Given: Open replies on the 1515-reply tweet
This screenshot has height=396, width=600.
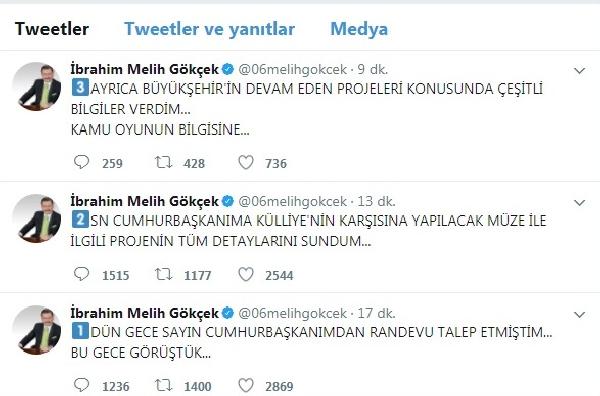Looking at the screenshot, I should point(81,274).
